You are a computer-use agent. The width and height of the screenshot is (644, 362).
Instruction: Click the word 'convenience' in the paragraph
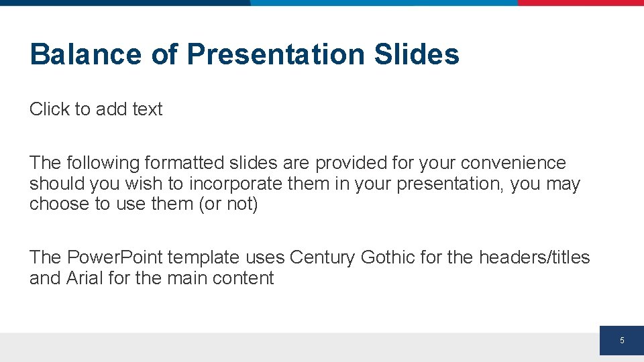513,163
